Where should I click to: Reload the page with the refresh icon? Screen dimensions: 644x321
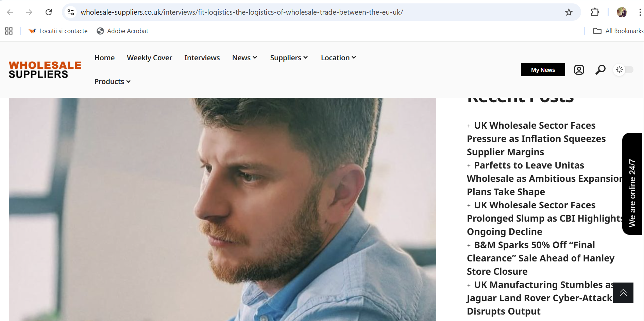coord(49,12)
